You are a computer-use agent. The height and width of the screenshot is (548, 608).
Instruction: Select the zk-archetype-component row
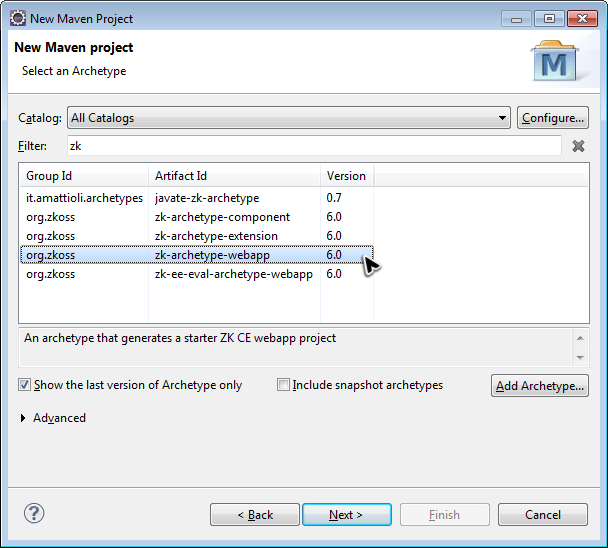(197, 217)
